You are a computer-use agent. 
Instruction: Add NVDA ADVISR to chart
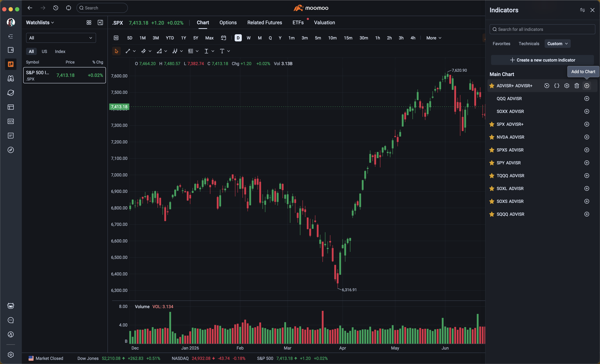coord(587,137)
